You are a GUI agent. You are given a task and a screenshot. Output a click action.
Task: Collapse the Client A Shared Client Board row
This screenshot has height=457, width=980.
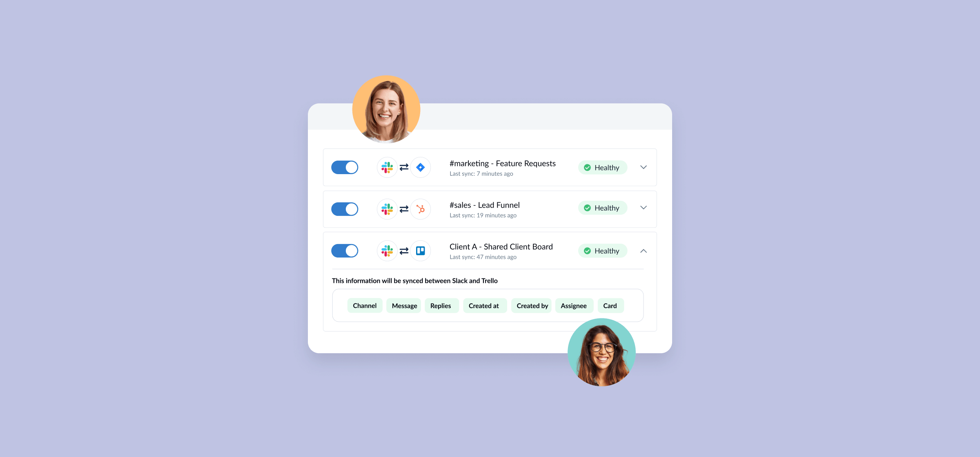[643, 251]
